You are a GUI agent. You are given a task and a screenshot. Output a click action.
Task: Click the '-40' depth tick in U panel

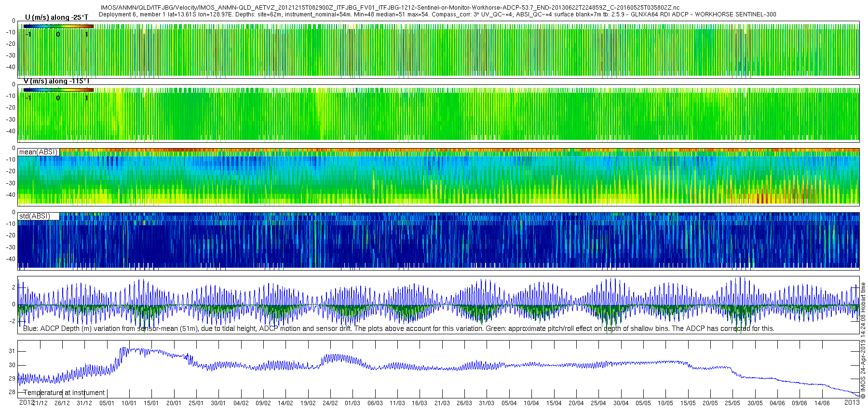[x=11, y=67]
